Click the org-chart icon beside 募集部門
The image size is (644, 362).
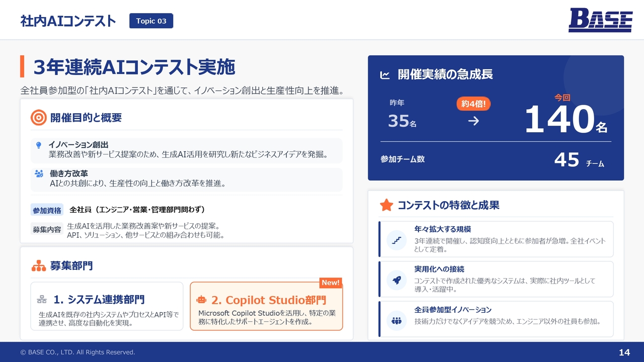click(39, 265)
